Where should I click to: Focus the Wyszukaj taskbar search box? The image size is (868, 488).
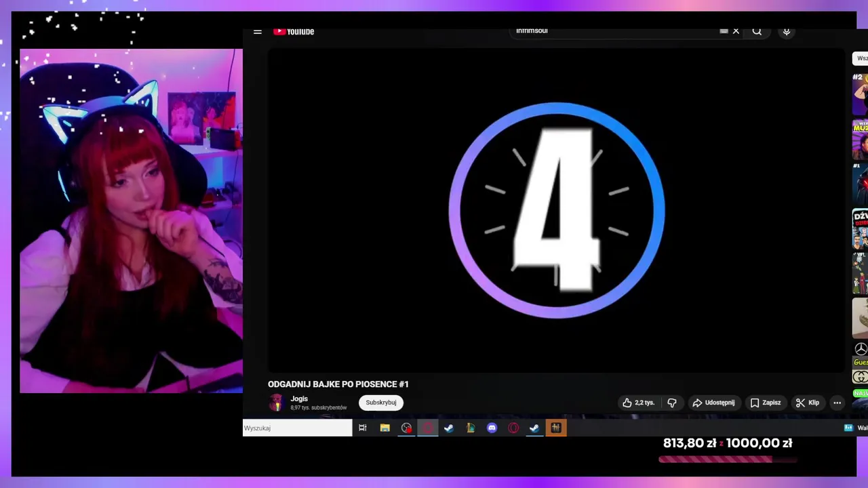[x=298, y=428]
